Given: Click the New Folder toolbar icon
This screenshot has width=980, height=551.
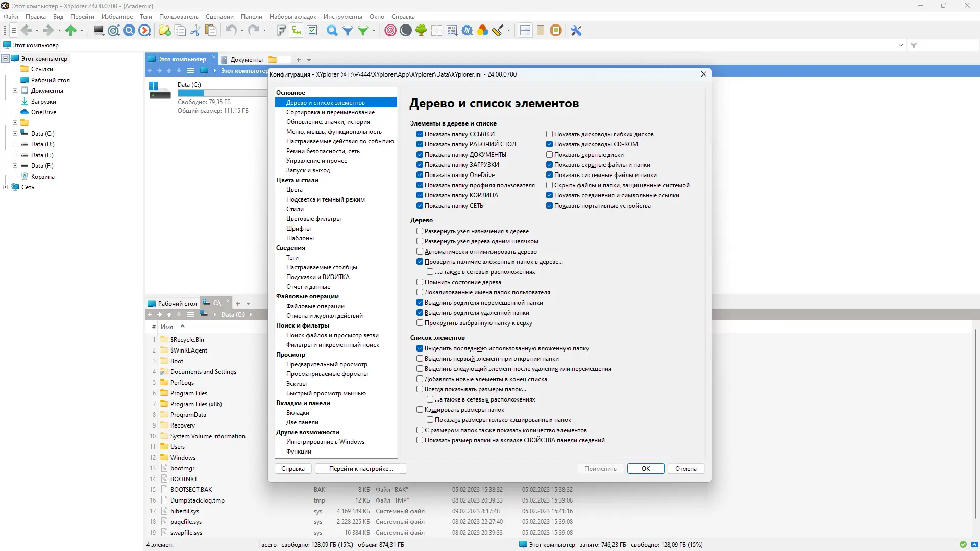Looking at the screenshot, I should [x=164, y=31].
